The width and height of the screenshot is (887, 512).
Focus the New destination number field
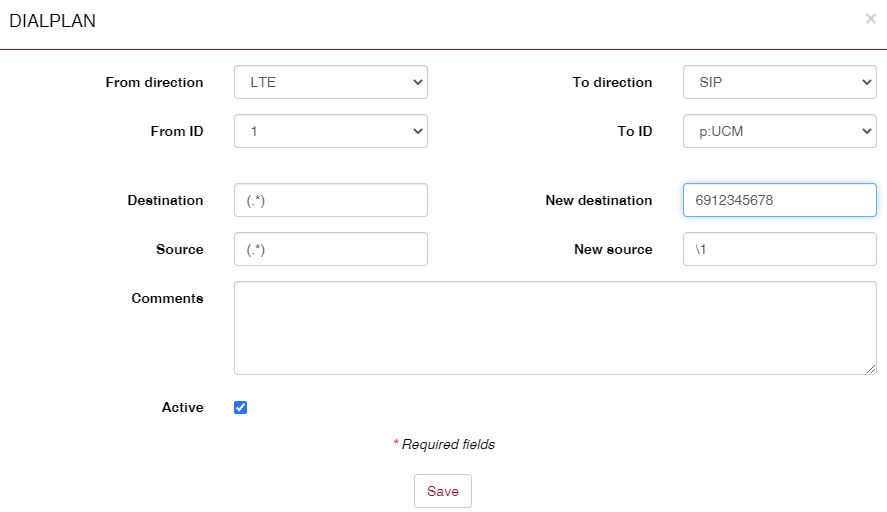pos(779,200)
